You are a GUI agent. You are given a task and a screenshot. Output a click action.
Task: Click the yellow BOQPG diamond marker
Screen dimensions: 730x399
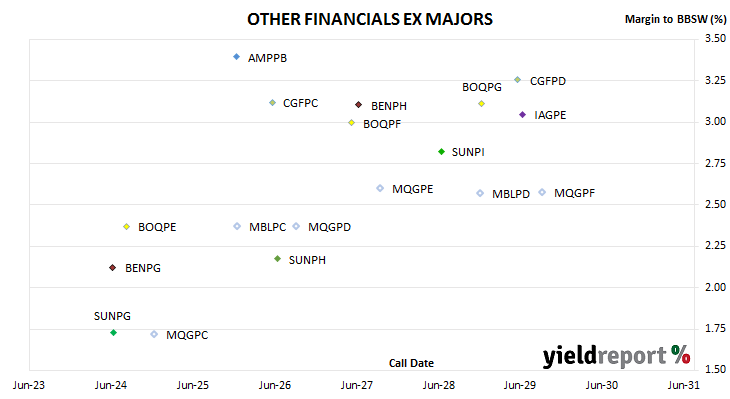tap(481, 103)
